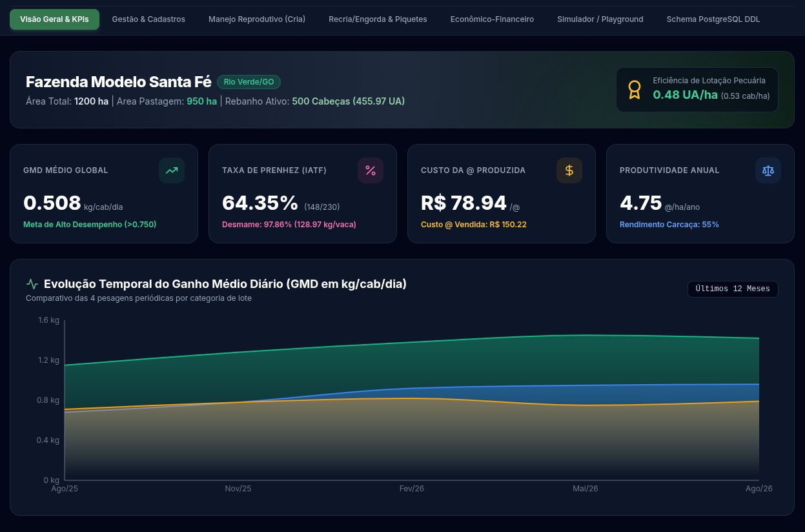Click the Últimos 12 Meses button
This screenshot has height=532, width=805.
733,289
